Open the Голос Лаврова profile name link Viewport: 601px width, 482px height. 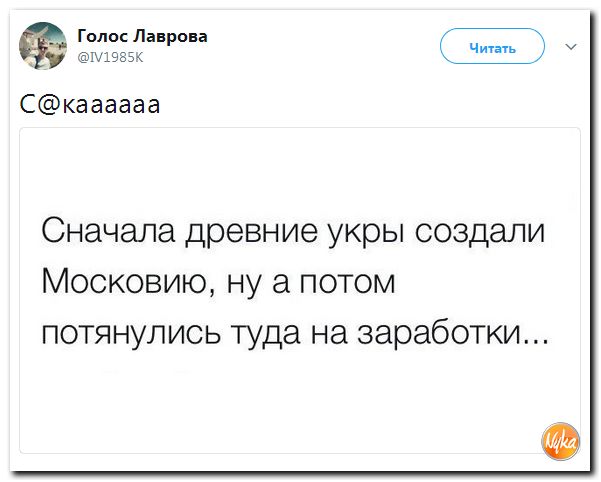point(142,35)
